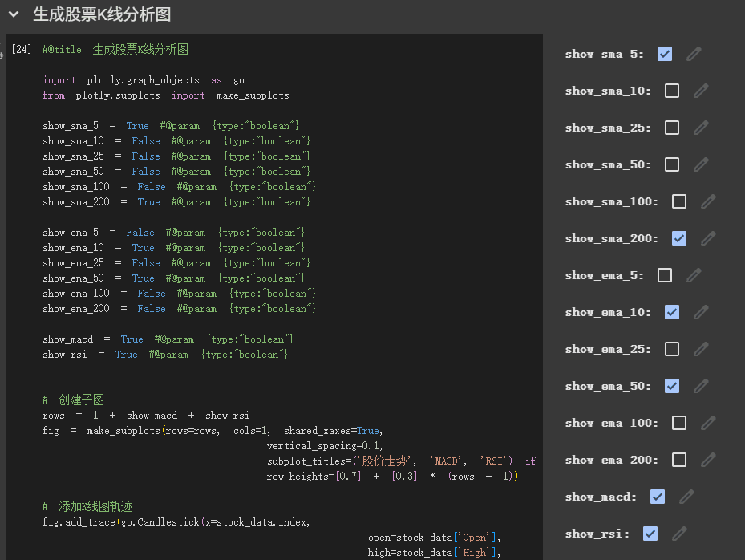Click edit pencil next to show_ema_25

[x=701, y=349]
